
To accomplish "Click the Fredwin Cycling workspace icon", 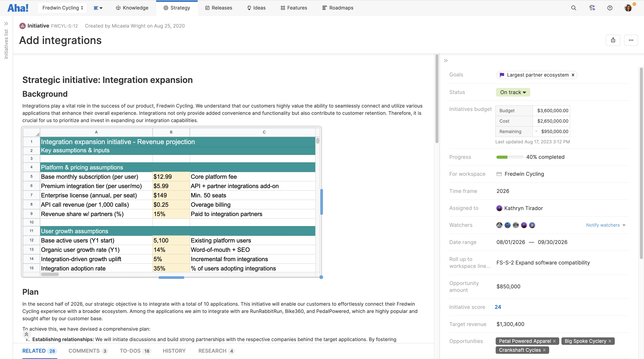I will tap(499, 174).
